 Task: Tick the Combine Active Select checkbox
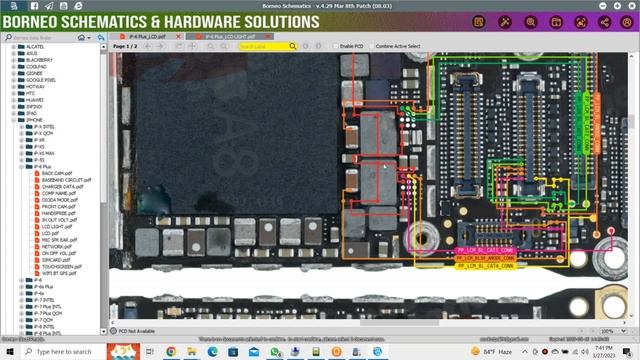(371, 46)
